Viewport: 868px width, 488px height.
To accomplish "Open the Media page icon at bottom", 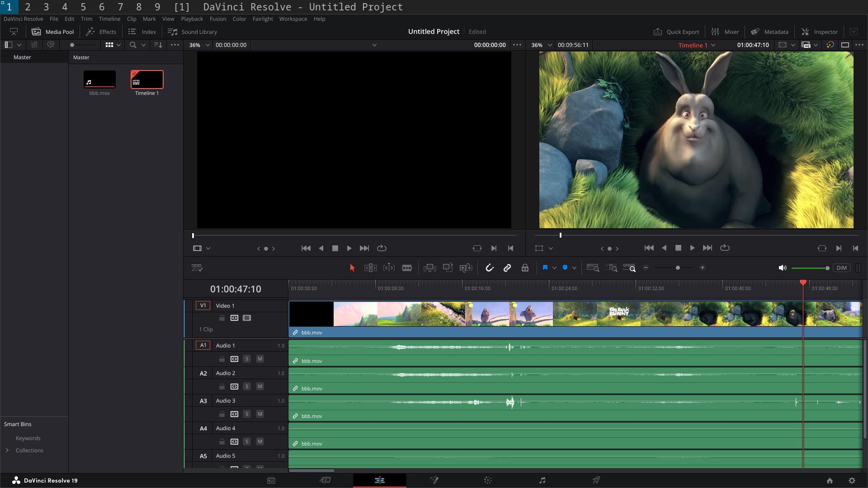I will (x=271, y=480).
